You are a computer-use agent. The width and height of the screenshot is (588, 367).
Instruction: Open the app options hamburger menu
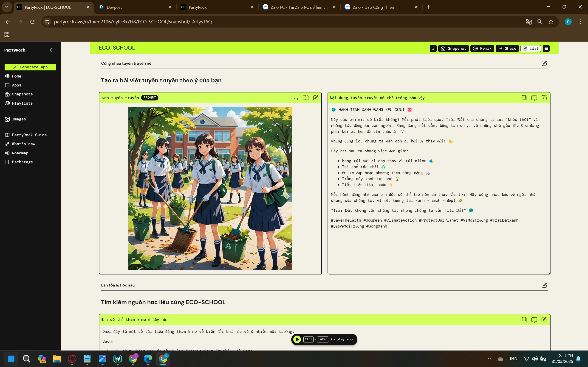click(546, 48)
